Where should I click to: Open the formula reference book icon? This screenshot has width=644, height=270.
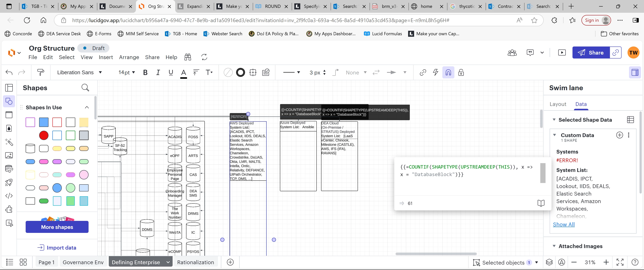[x=541, y=203]
